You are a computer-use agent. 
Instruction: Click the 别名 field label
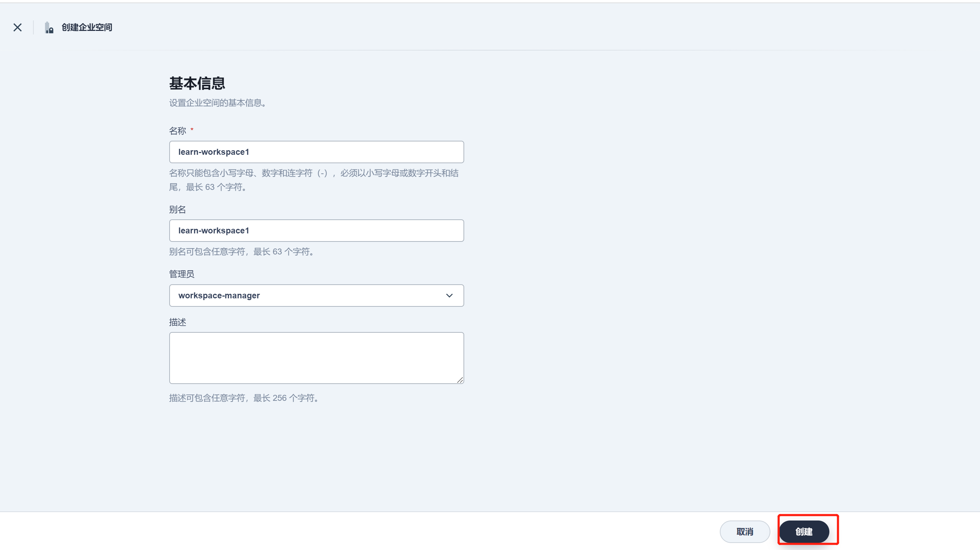click(177, 210)
